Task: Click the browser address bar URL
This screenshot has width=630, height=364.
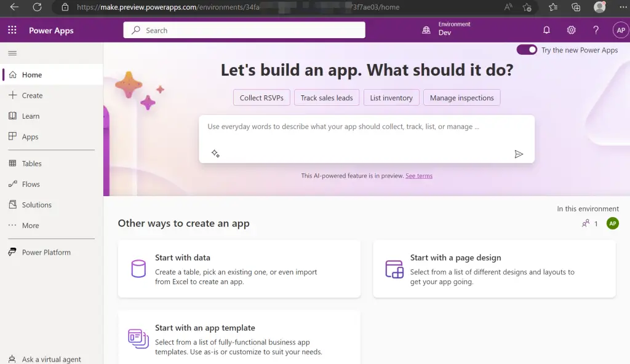Action: coord(238,7)
